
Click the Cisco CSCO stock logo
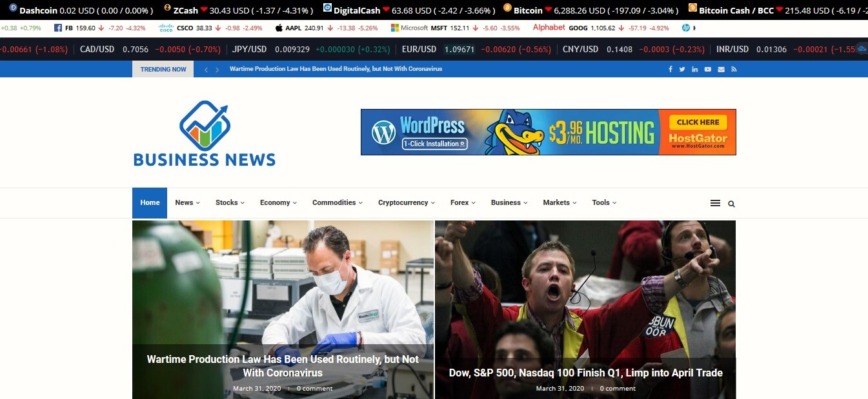click(166, 28)
